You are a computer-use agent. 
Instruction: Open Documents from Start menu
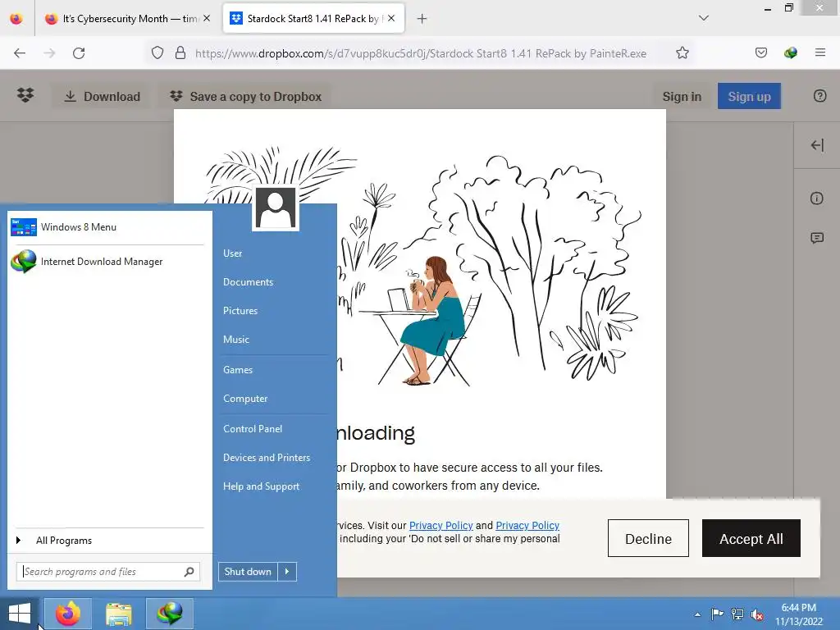tap(248, 282)
